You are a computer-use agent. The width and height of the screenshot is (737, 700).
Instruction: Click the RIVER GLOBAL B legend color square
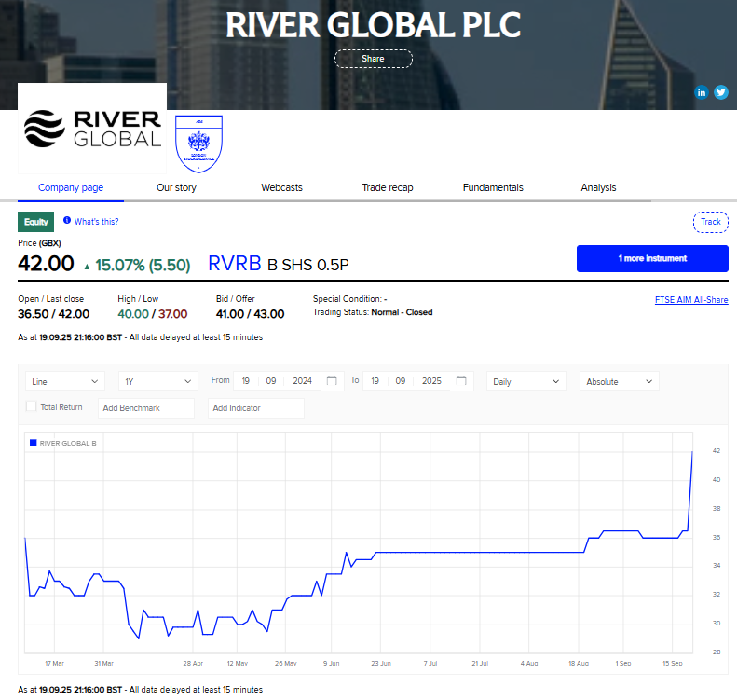[x=34, y=443]
